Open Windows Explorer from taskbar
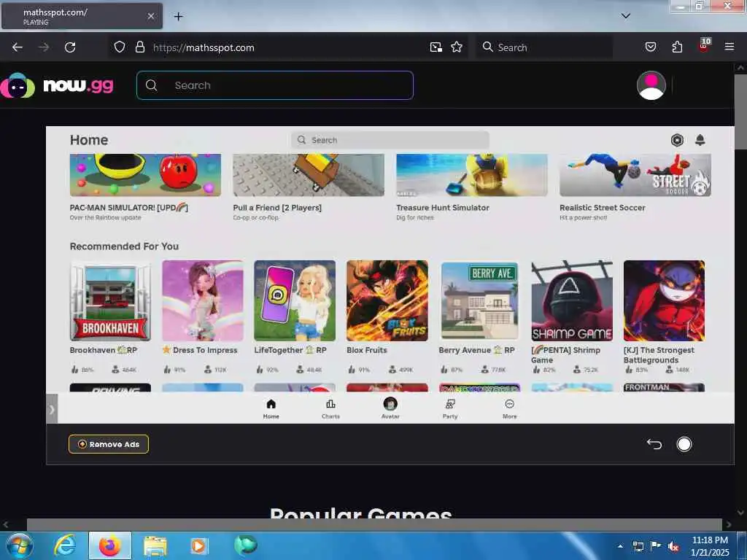 tap(155, 545)
